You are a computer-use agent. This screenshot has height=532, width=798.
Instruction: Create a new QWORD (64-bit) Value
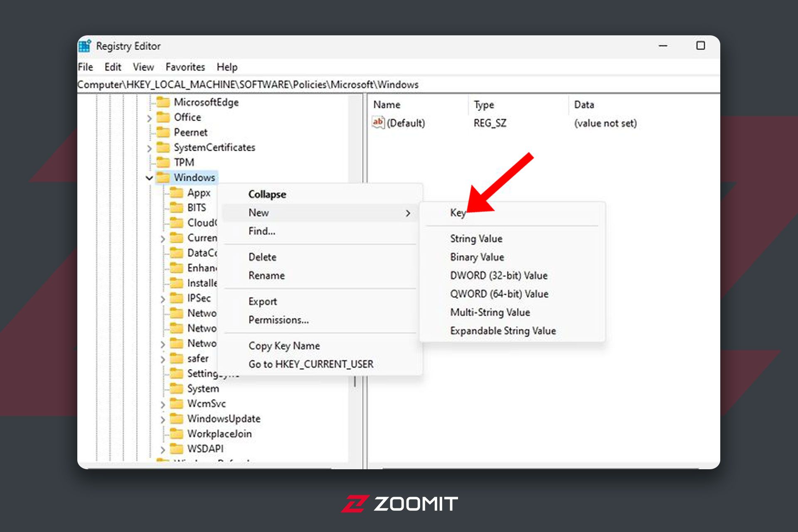512,294
